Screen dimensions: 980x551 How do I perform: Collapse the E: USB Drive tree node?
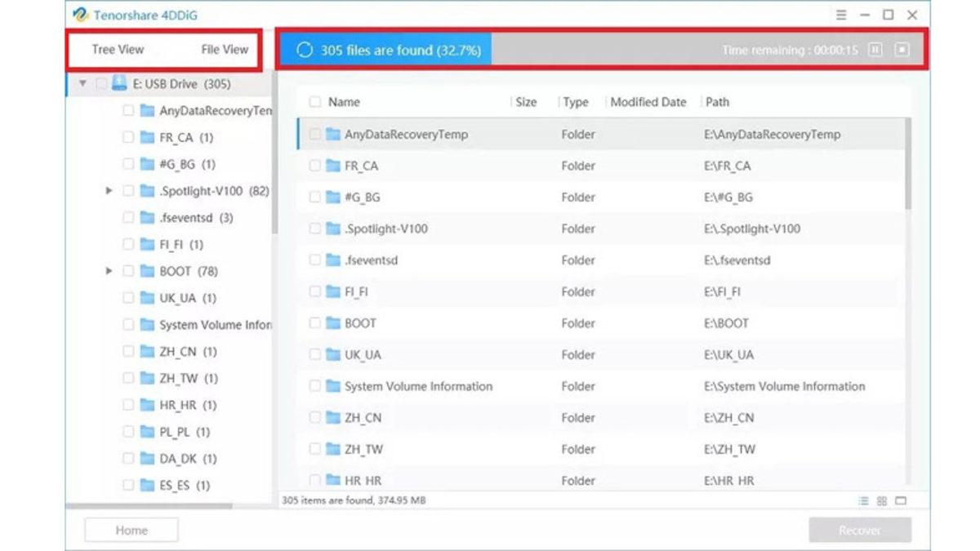click(82, 83)
